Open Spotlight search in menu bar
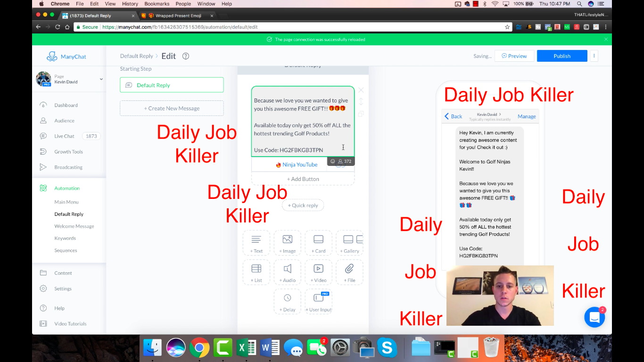Screen dimensions: 644x362 pos(579,4)
